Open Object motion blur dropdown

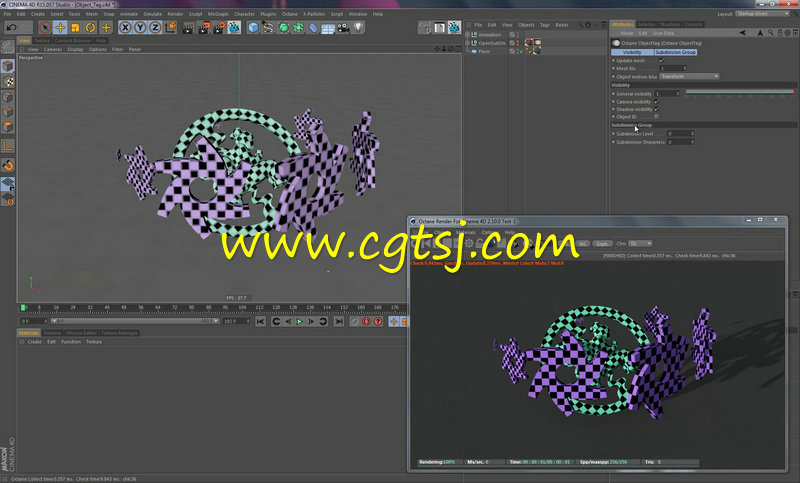(x=689, y=76)
